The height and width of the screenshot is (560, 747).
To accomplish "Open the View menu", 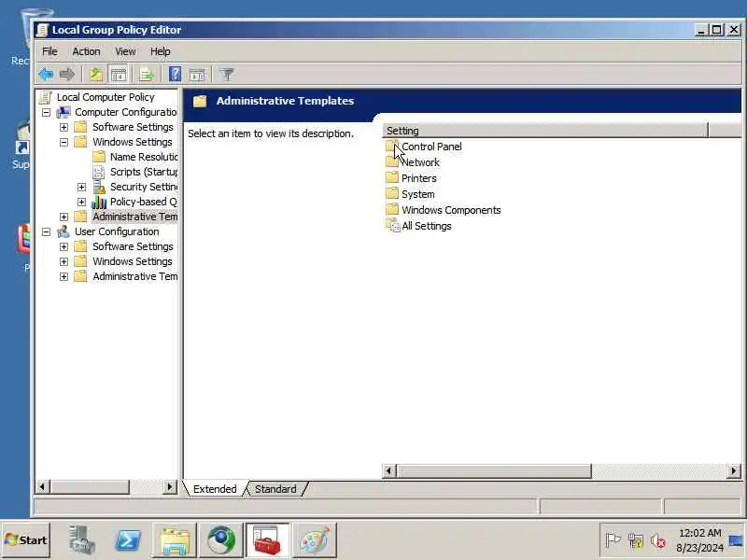I will coord(125,51).
